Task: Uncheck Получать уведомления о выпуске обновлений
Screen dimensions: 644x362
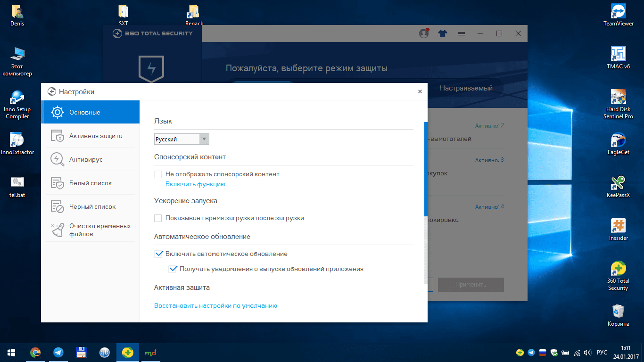Action: 173,269
